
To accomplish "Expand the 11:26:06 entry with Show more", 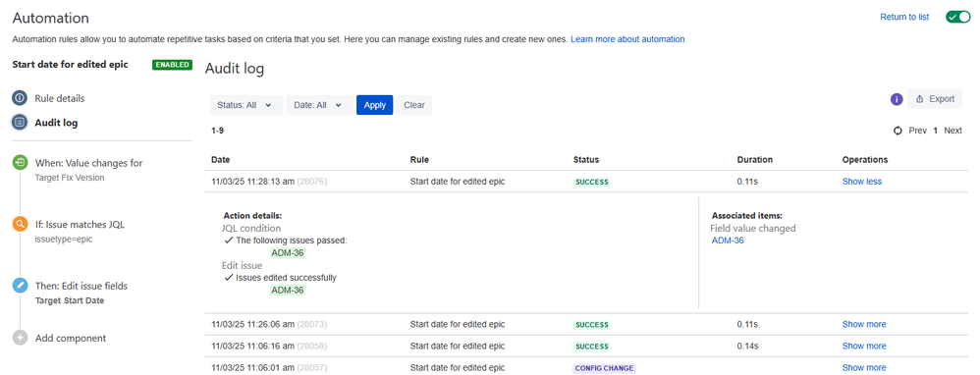I will coord(864,324).
